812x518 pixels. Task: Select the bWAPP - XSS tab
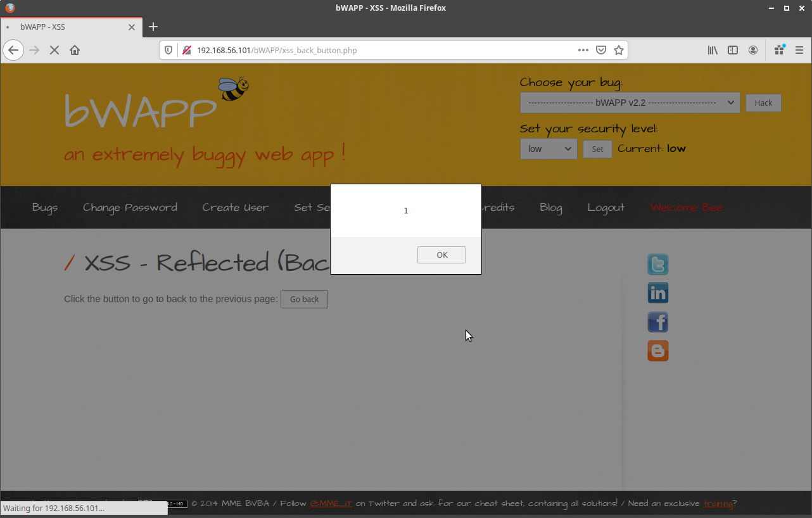click(71, 27)
